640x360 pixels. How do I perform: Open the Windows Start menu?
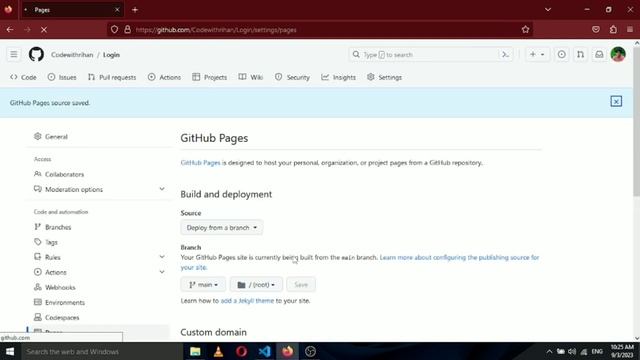(10, 351)
